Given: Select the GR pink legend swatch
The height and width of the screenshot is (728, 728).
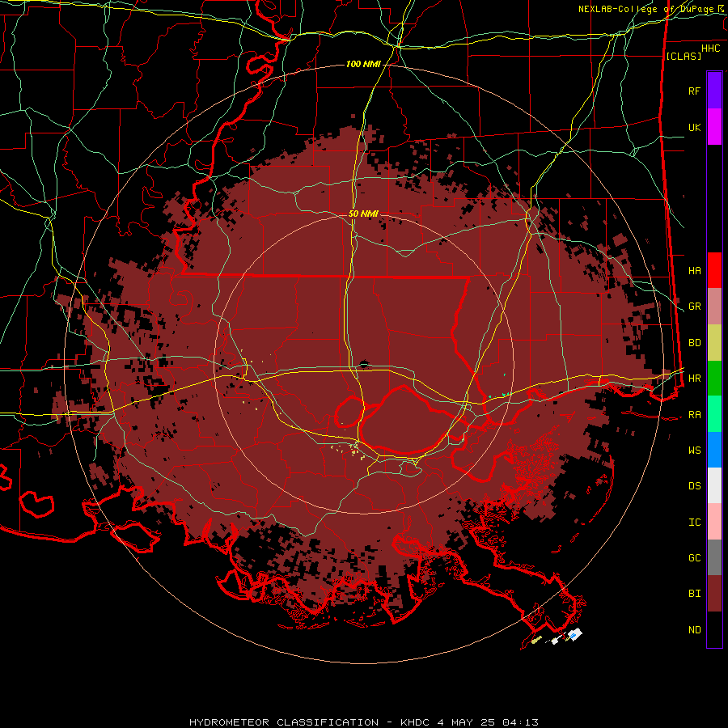Looking at the screenshot, I should click(714, 307).
